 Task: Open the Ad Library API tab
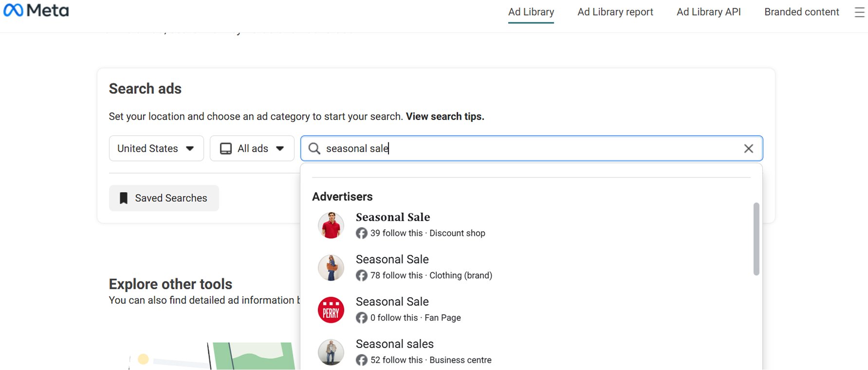(x=708, y=12)
